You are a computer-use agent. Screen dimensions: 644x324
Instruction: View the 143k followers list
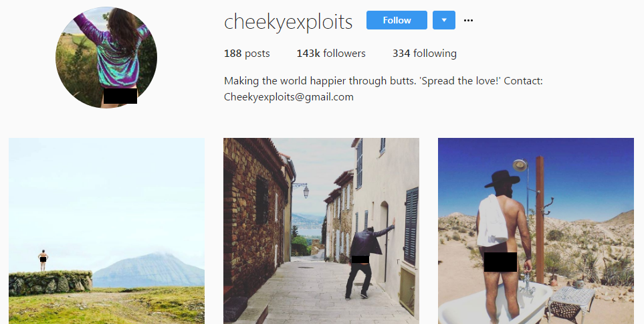[x=331, y=54]
